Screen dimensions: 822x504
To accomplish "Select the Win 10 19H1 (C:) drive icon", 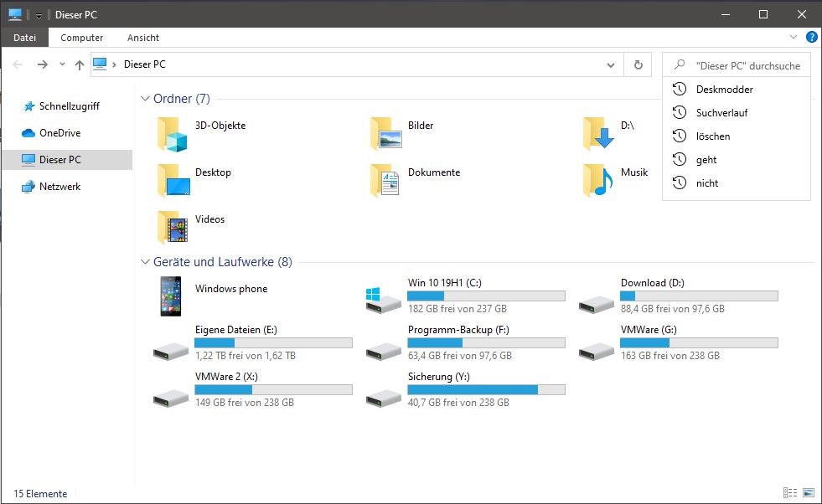I will (383, 301).
